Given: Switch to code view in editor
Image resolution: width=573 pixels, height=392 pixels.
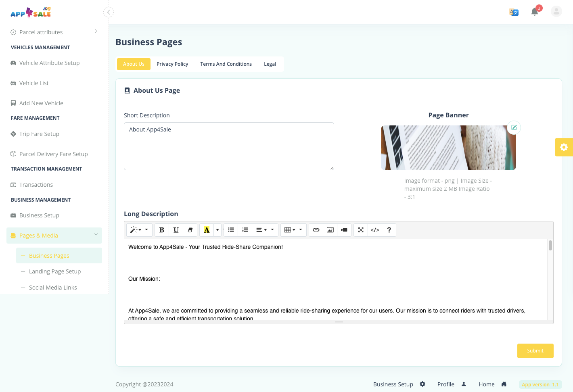Looking at the screenshot, I should (375, 230).
